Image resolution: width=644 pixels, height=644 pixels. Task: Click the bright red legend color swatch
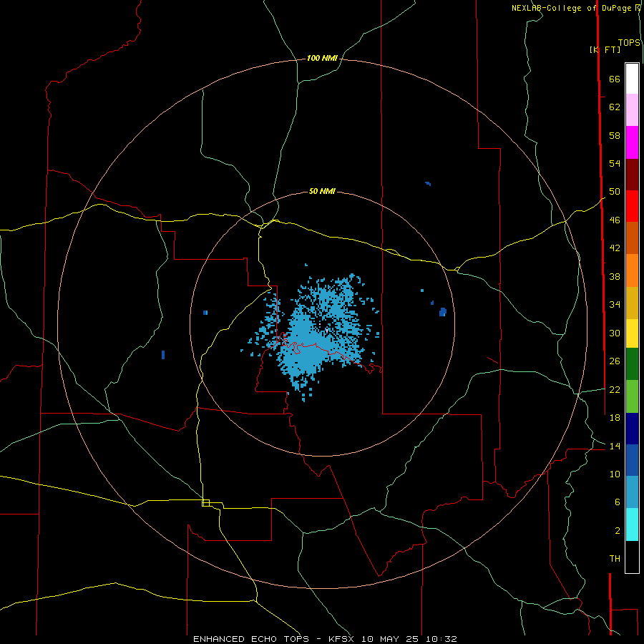coord(632,206)
